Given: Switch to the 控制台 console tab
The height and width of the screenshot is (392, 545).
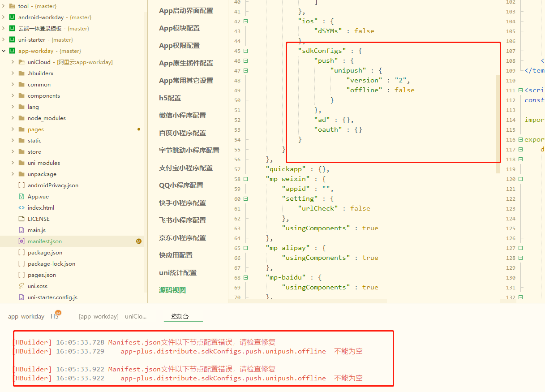Looking at the screenshot, I should (x=180, y=316).
